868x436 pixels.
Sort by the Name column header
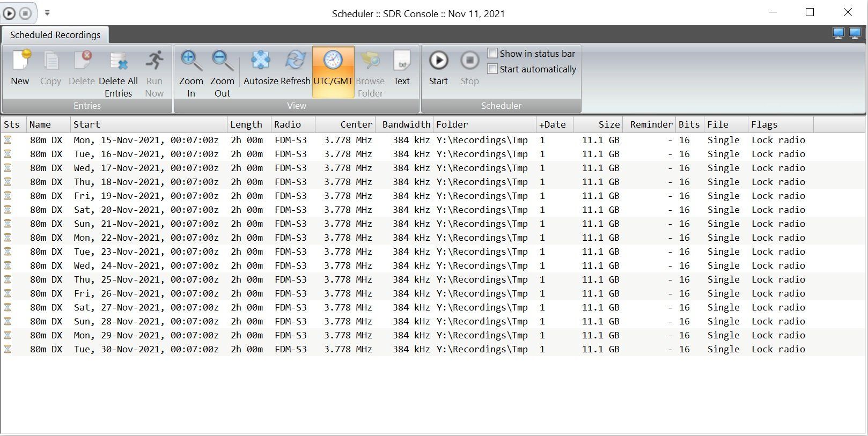48,124
